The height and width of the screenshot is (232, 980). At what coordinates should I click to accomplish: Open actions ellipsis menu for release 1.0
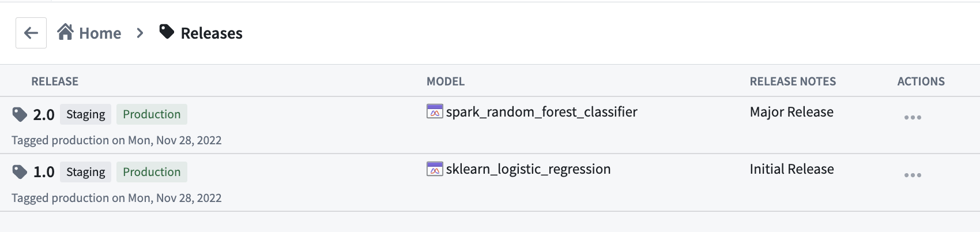[x=913, y=175]
